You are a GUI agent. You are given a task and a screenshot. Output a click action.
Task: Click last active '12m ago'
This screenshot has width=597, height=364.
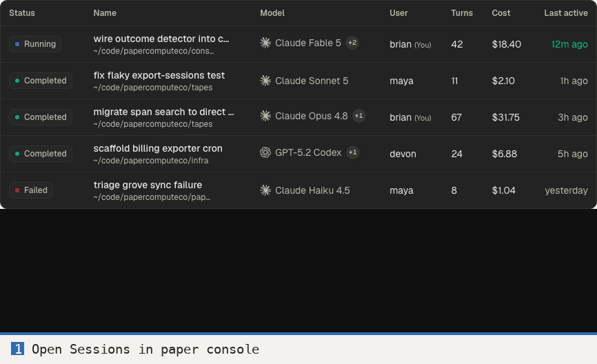click(x=569, y=44)
